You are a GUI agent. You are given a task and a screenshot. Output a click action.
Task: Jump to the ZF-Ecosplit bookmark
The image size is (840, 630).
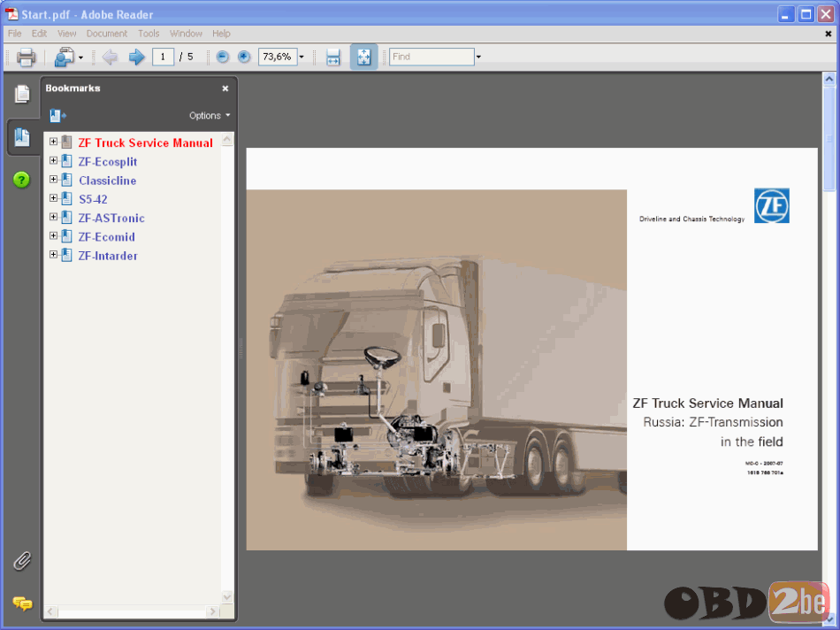(108, 161)
